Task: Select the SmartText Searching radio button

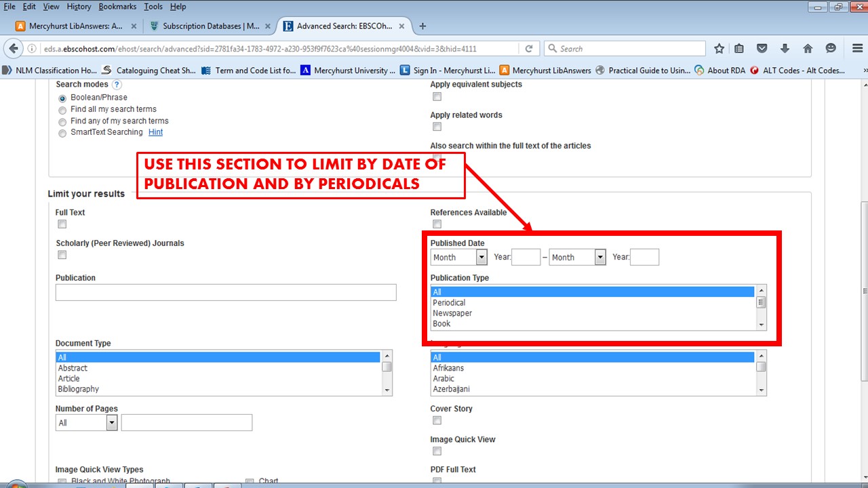Action: (x=62, y=133)
